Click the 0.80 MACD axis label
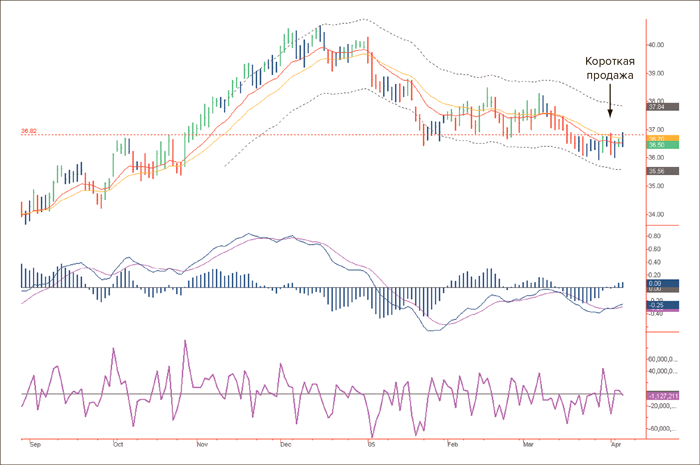700x465 pixels. point(657,236)
